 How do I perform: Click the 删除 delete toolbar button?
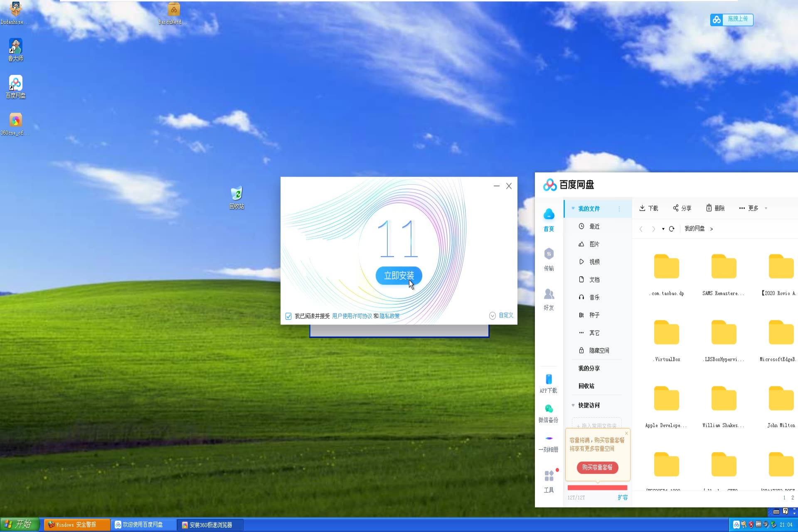click(x=715, y=208)
